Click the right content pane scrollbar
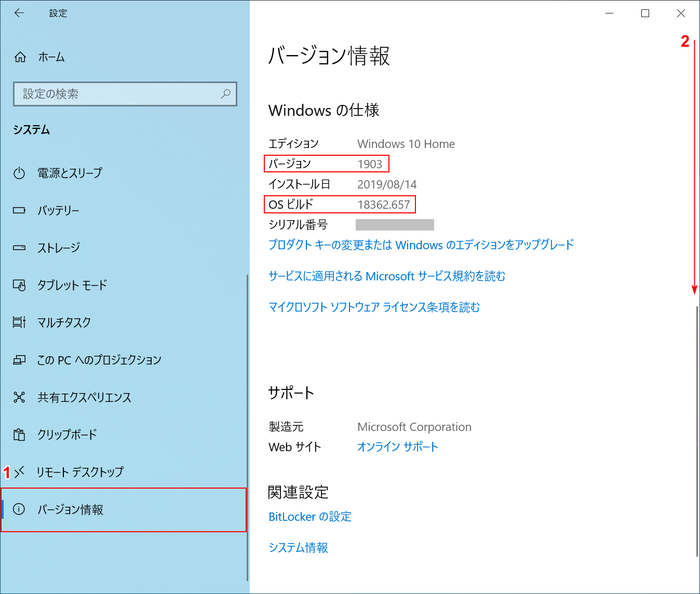 pos(697,431)
